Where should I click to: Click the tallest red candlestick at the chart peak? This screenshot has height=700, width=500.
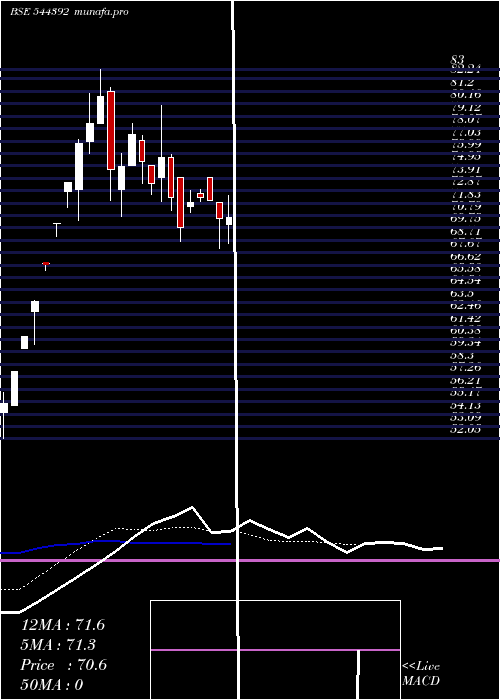[x=111, y=130]
